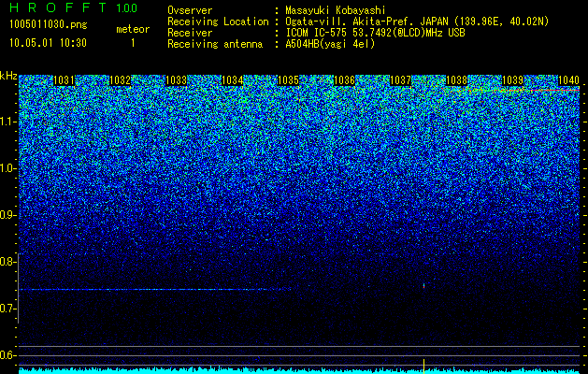Click the timestamp 10.05.01 10:30
This screenshot has width=588, height=374.
point(48,43)
